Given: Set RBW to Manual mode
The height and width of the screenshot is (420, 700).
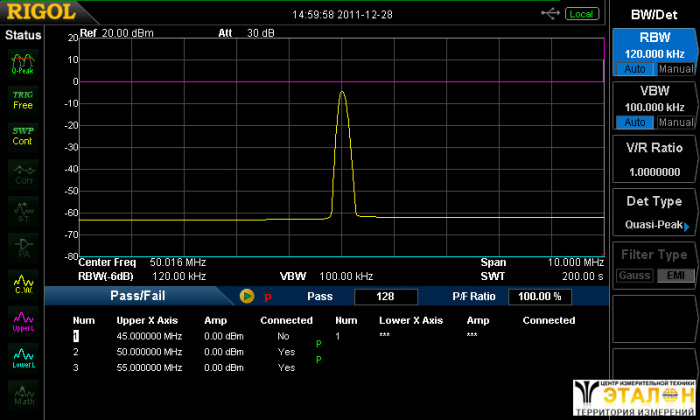Looking at the screenshot, I should point(676,69).
